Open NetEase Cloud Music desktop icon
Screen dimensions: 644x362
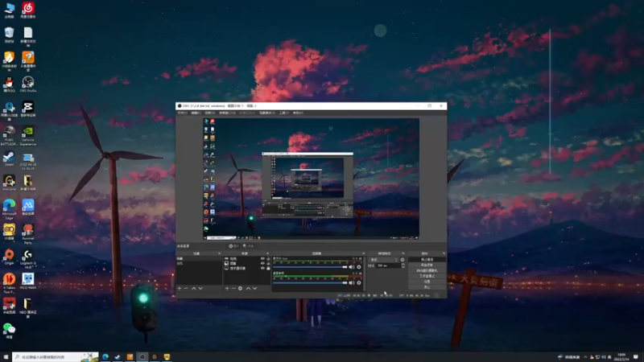(28, 10)
